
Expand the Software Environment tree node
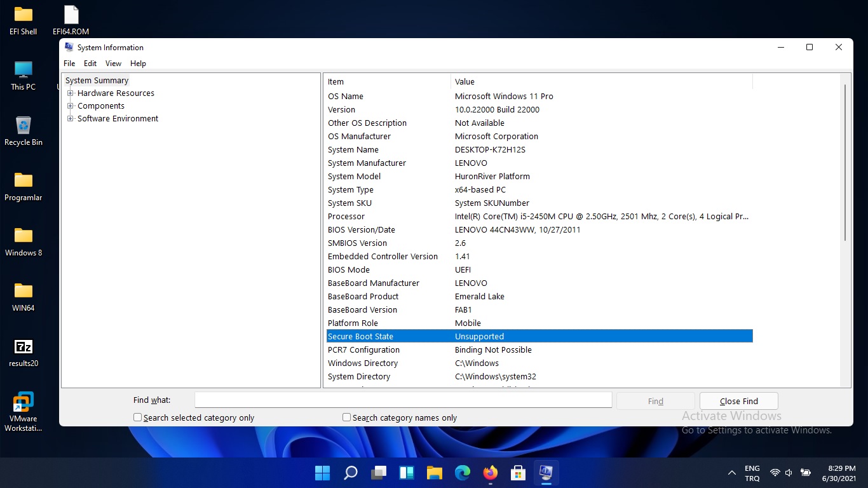click(71, 119)
